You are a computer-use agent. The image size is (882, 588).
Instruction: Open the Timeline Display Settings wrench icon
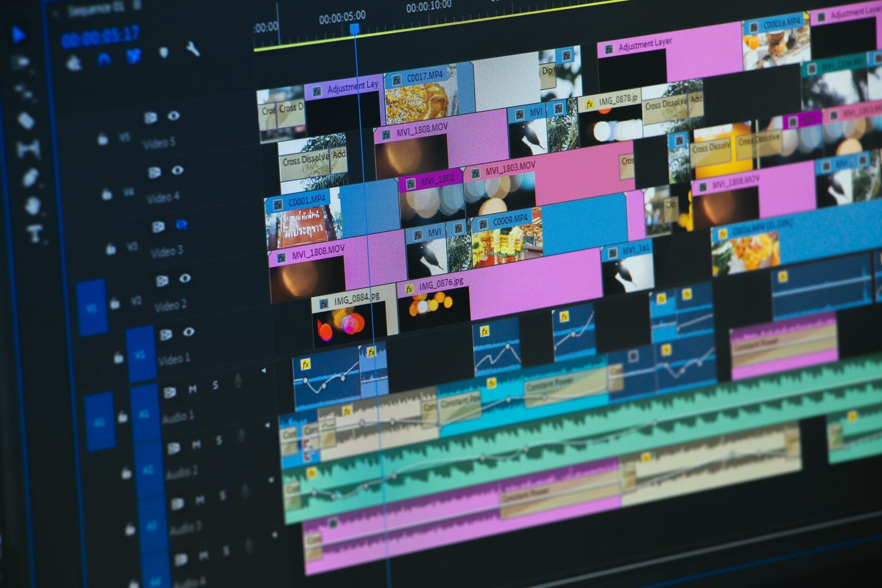point(192,49)
